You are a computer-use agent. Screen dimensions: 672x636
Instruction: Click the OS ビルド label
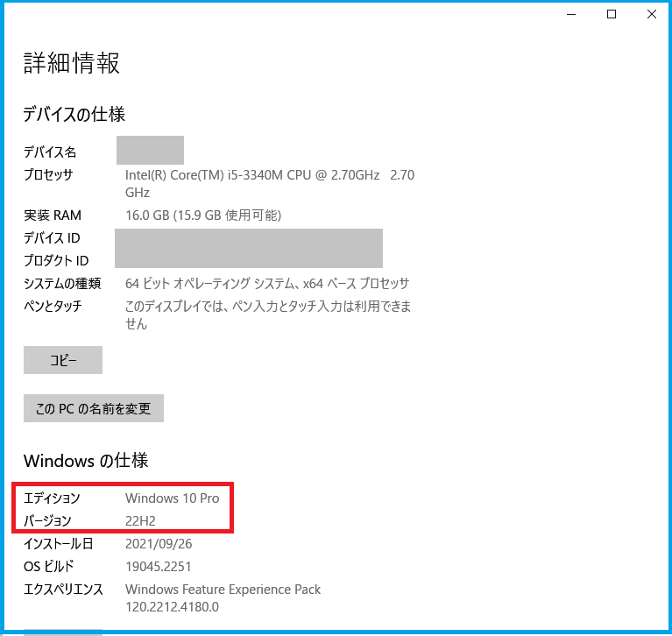pos(48,566)
